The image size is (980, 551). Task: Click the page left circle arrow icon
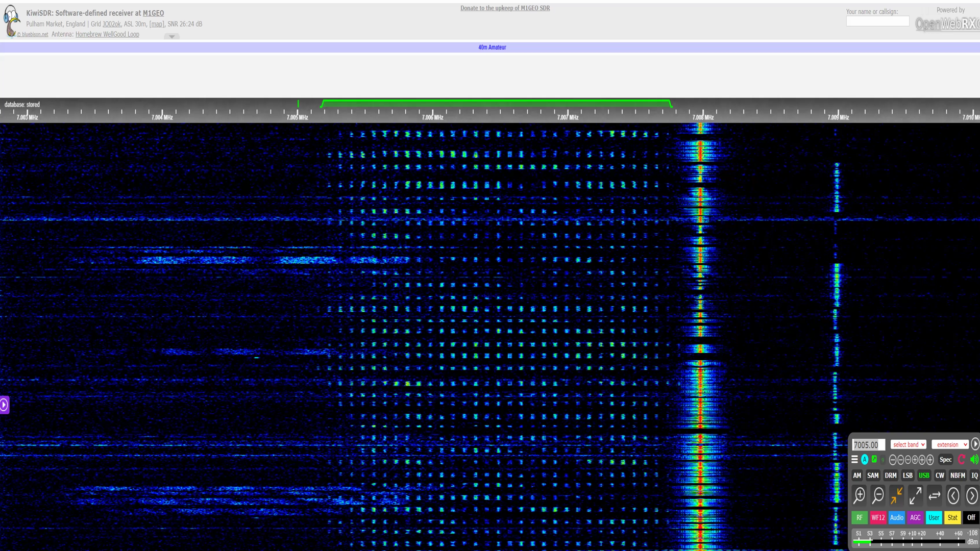[x=953, y=495]
